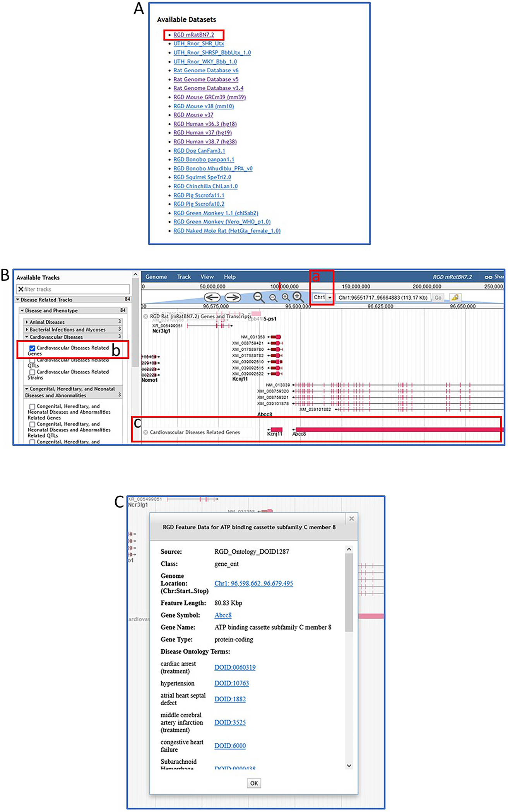The width and height of the screenshot is (508, 812).
Task: Open the Abcc8 gene symbol link
Action: pos(223,615)
